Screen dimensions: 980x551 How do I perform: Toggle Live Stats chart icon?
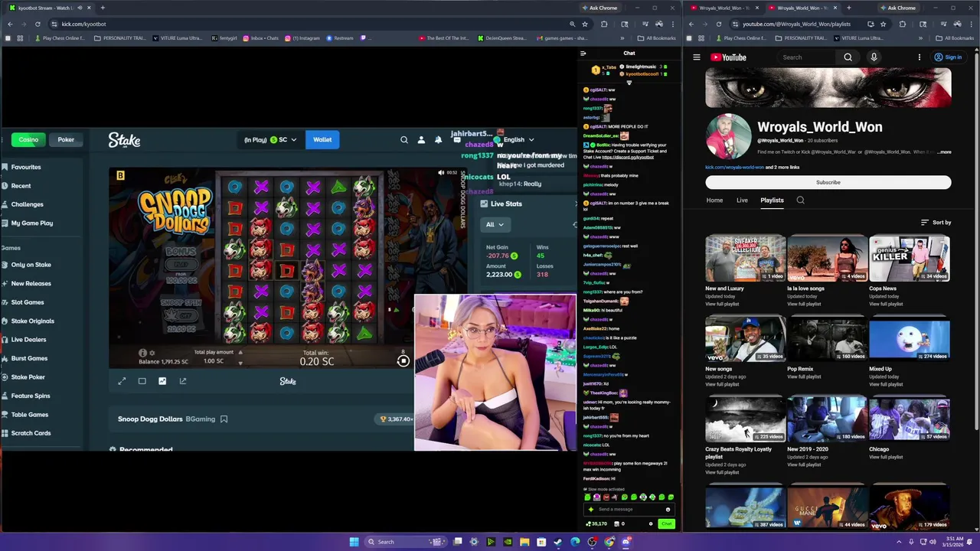(x=162, y=381)
